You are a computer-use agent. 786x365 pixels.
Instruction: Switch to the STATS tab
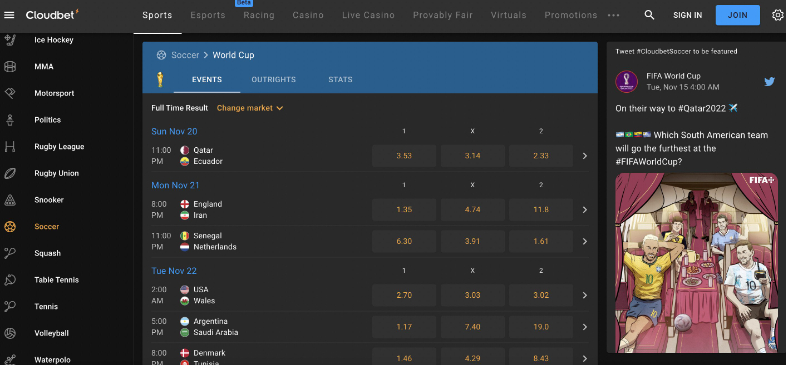pos(340,80)
